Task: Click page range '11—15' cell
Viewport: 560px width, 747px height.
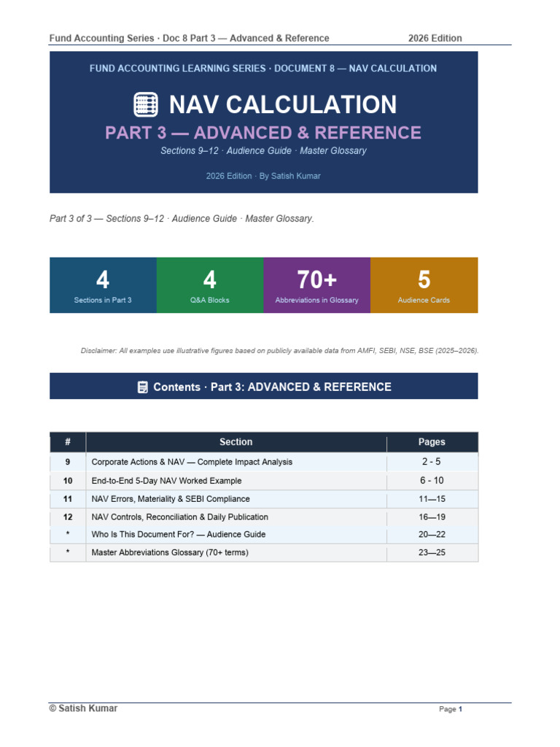Action: pos(432,499)
